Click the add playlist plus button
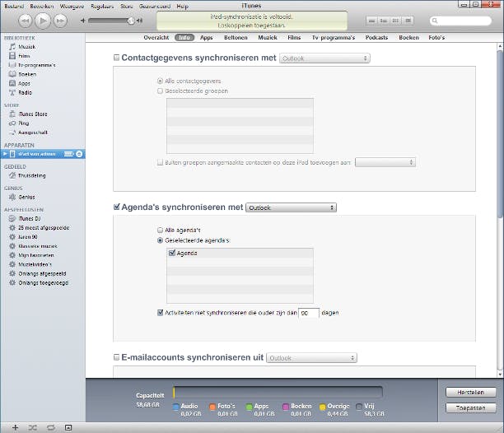504x433 pixels. point(15,427)
